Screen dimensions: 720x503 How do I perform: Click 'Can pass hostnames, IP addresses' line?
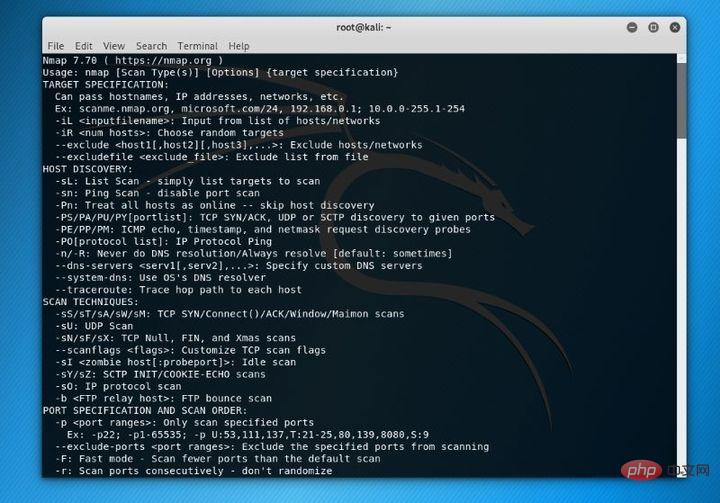(x=199, y=96)
